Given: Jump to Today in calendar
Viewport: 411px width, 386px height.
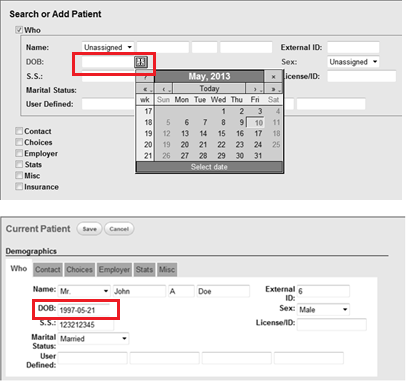Looking at the screenshot, I should pos(209,89).
